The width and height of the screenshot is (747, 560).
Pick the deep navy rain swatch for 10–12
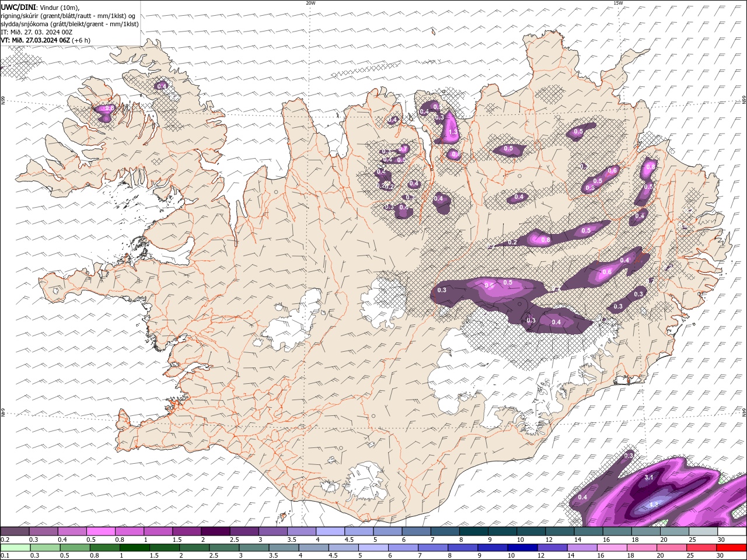click(x=523, y=548)
